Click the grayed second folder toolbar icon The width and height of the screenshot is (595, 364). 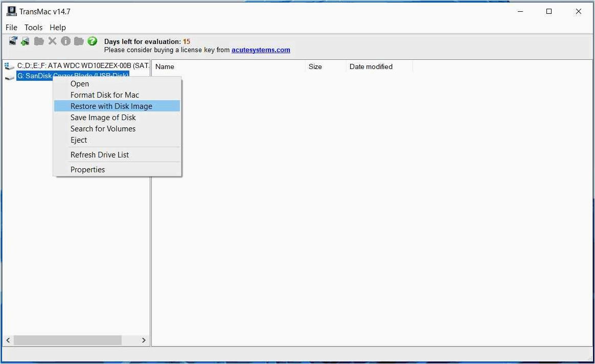[x=79, y=41]
